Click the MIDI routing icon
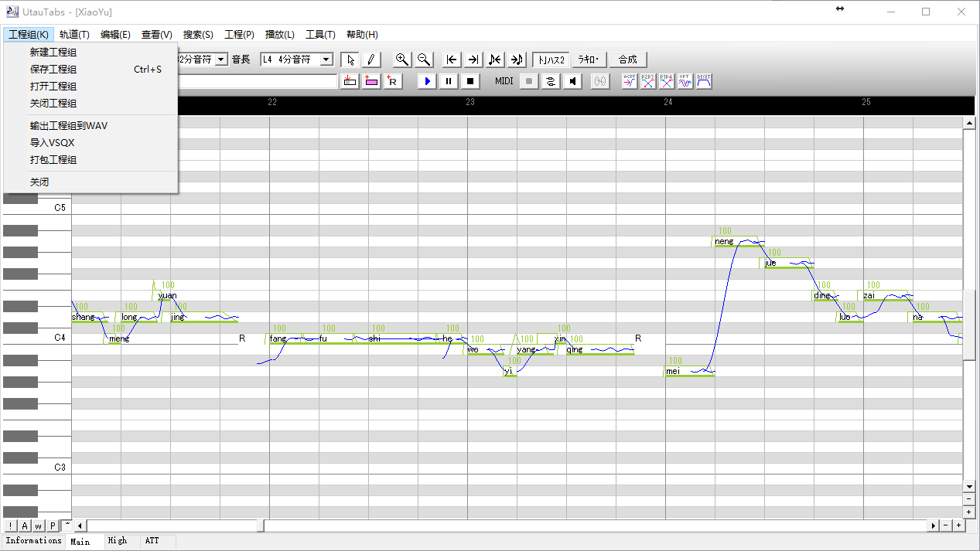The image size is (980, 551). pyautogui.click(x=551, y=81)
